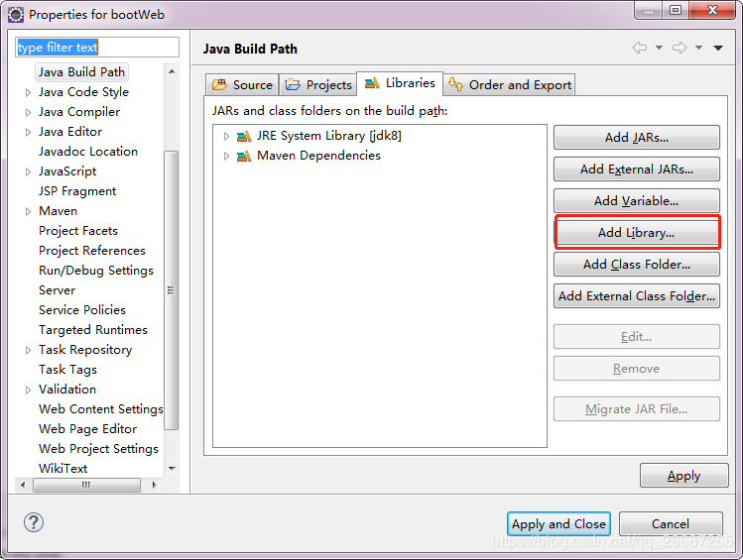The width and height of the screenshot is (743, 560).
Task: Click the back navigation arrow icon
Action: (x=640, y=48)
